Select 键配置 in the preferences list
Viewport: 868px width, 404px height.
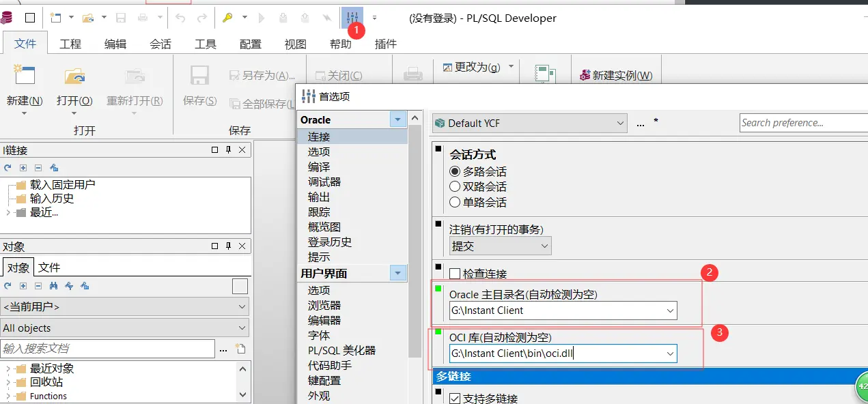tap(324, 380)
